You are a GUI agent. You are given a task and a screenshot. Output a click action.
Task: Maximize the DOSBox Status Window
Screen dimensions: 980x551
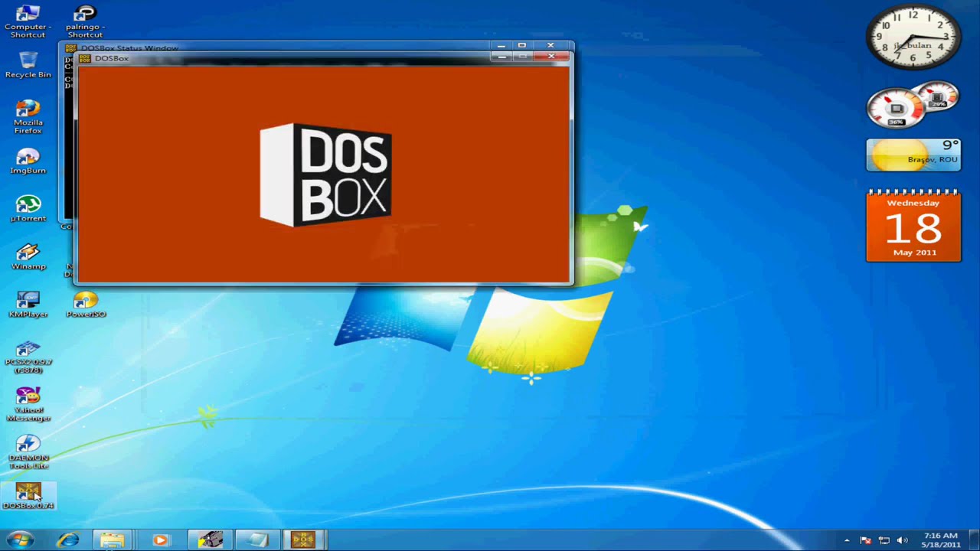coord(522,45)
